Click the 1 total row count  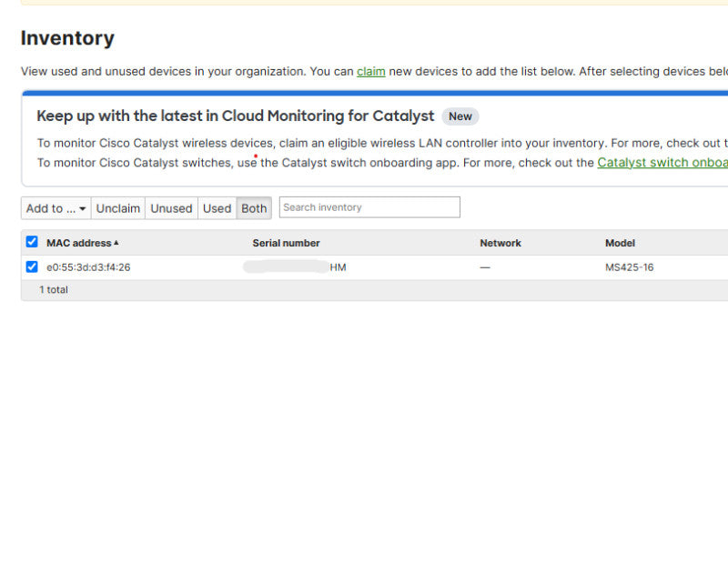coord(54,289)
